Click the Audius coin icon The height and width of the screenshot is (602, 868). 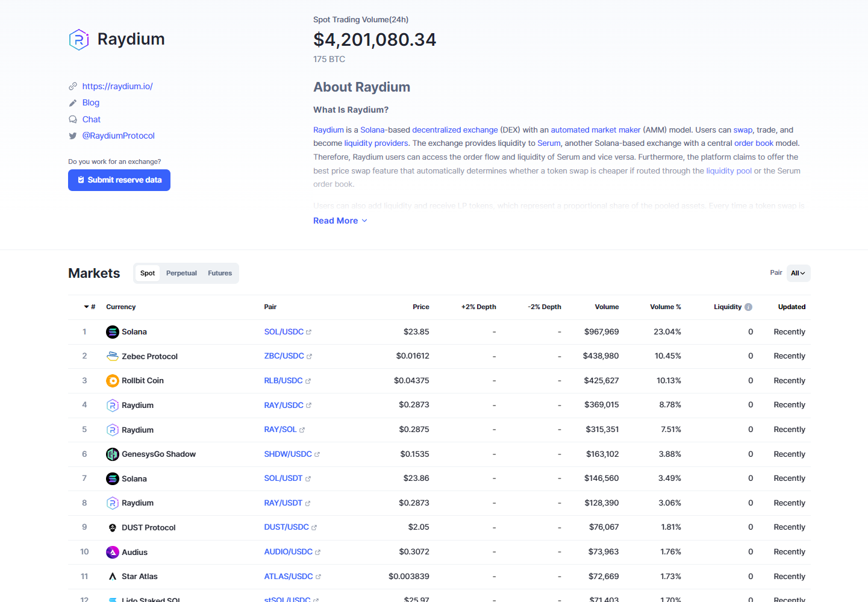tap(113, 553)
